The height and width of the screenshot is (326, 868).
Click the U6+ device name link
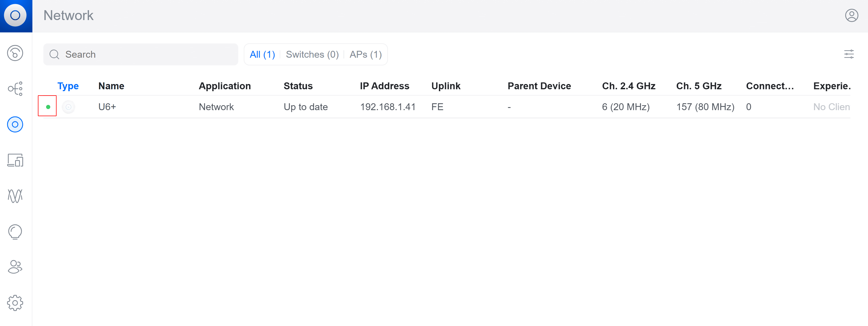pos(107,107)
